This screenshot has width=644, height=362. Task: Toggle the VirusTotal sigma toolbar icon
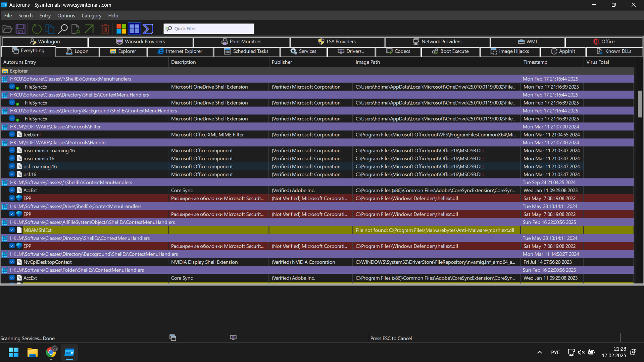point(148,29)
